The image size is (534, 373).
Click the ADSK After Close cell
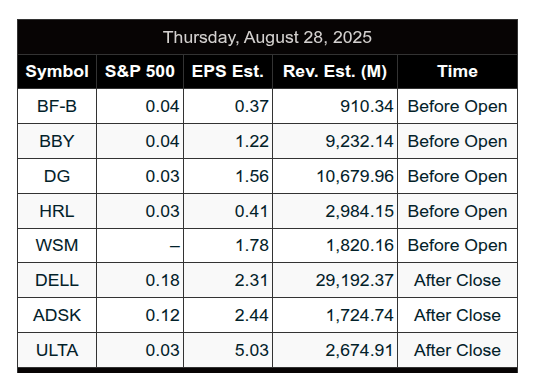coord(457,315)
